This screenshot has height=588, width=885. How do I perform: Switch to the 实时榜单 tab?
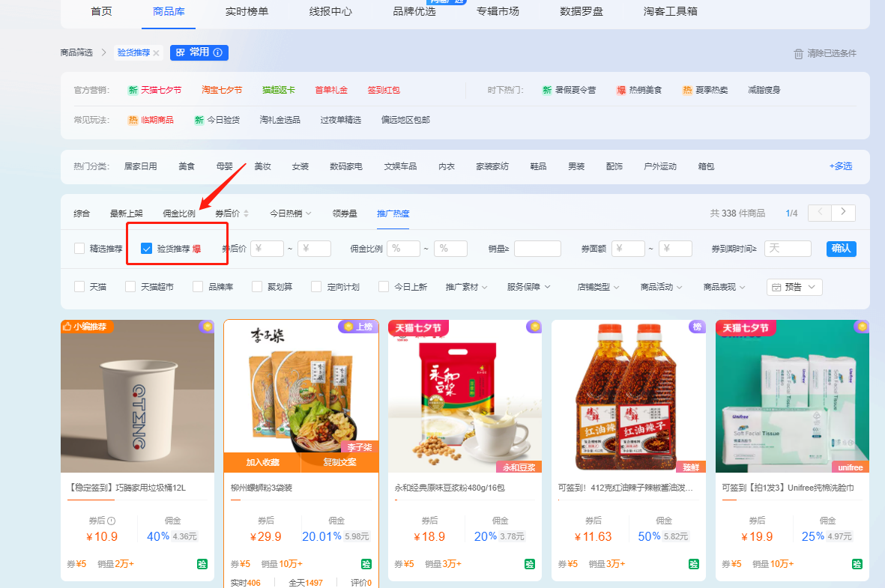(x=247, y=11)
